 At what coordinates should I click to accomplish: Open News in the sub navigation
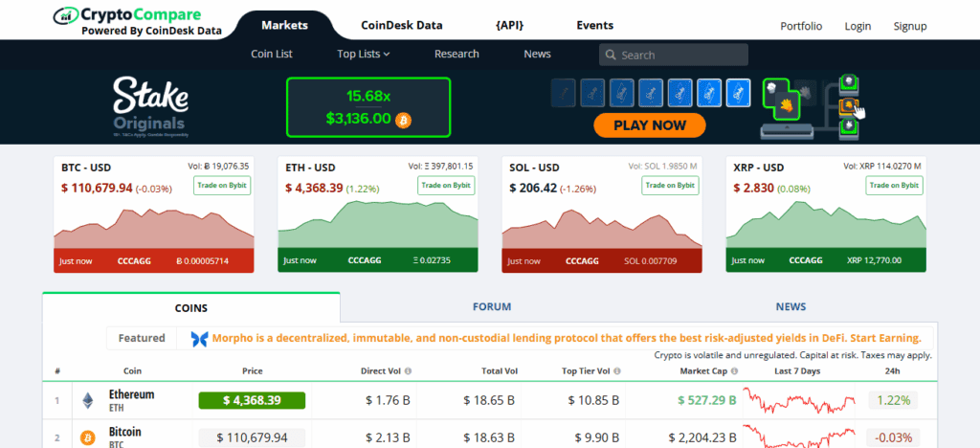coord(538,54)
